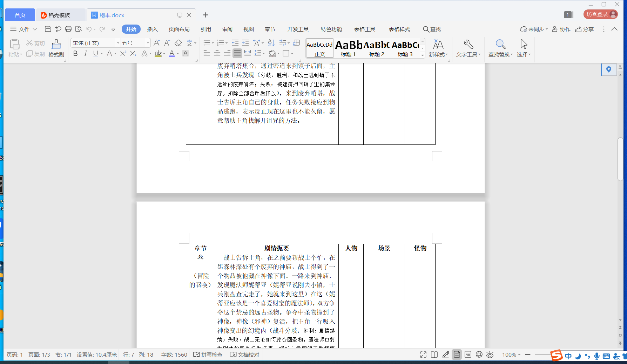Click 拼写检查 in status bar
627x364 pixels.
click(x=208, y=355)
